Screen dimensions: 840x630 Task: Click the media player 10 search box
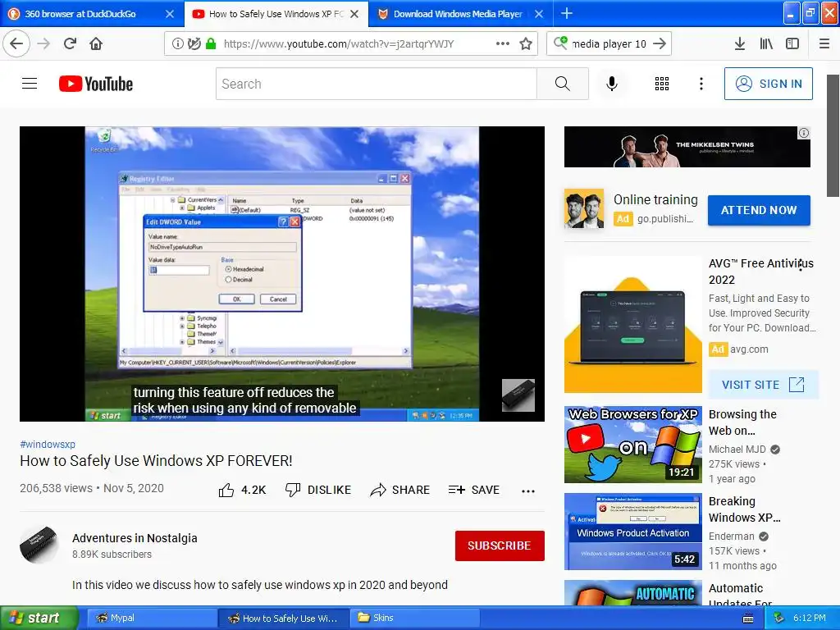pyautogui.click(x=609, y=44)
